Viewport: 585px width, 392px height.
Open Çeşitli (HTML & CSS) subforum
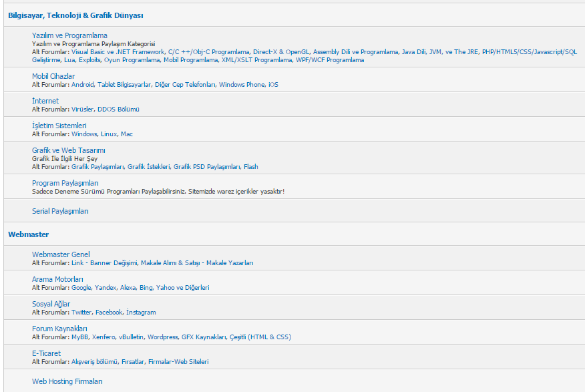pos(260,337)
